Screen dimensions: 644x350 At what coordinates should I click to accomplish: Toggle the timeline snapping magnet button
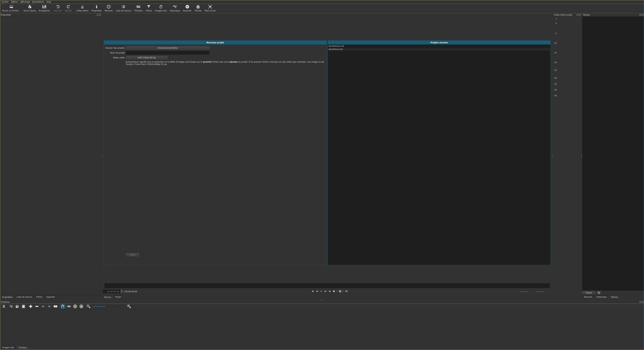click(63, 307)
